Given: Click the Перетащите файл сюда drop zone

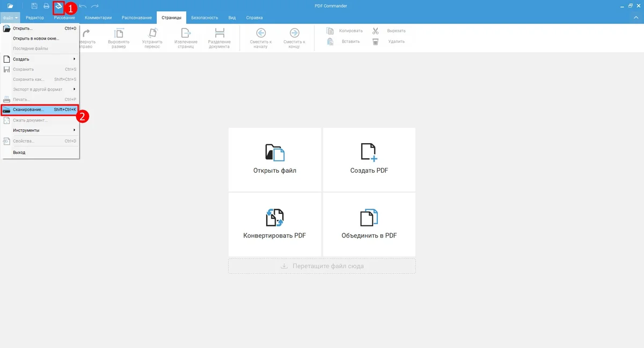Looking at the screenshot, I should (x=322, y=266).
